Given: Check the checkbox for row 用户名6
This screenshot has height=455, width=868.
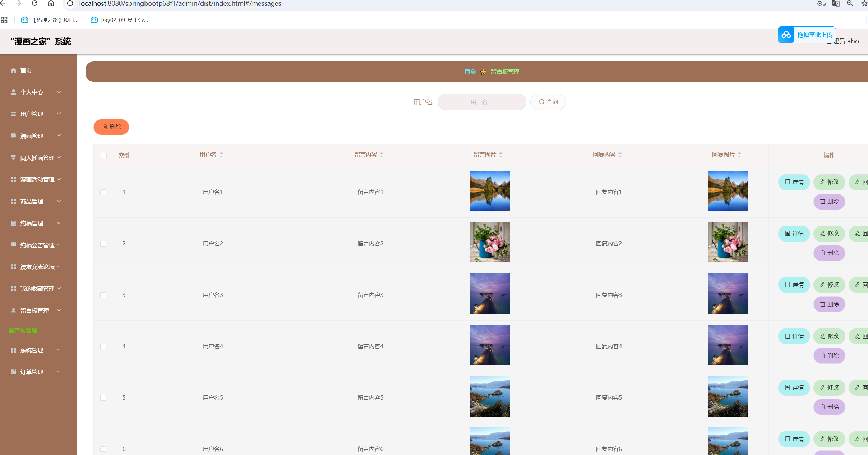Looking at the screenshot, I should click(103, 449).
